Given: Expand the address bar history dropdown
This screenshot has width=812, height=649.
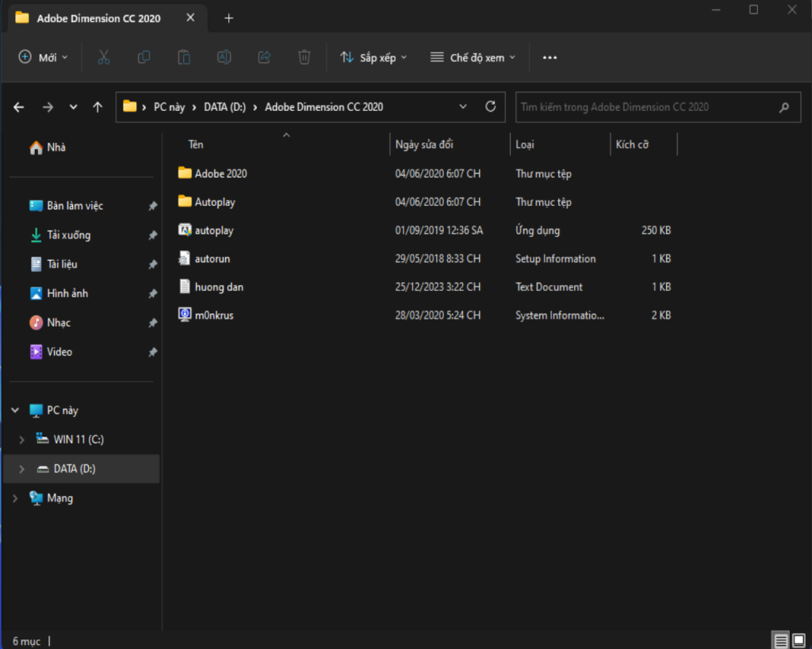Looking at the screenshot, I should coord(463,107).
